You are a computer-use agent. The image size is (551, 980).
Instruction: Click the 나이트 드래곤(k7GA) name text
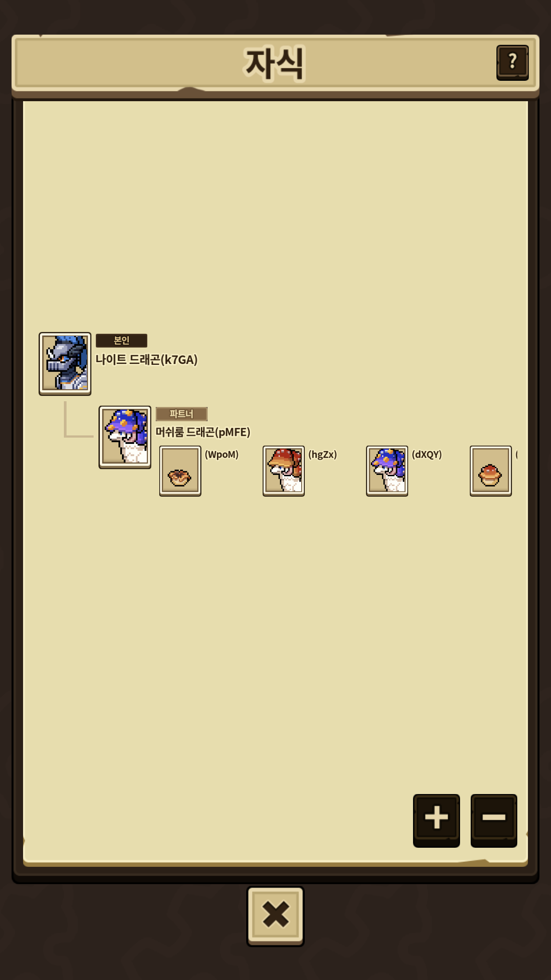click(x=146, y=360)
